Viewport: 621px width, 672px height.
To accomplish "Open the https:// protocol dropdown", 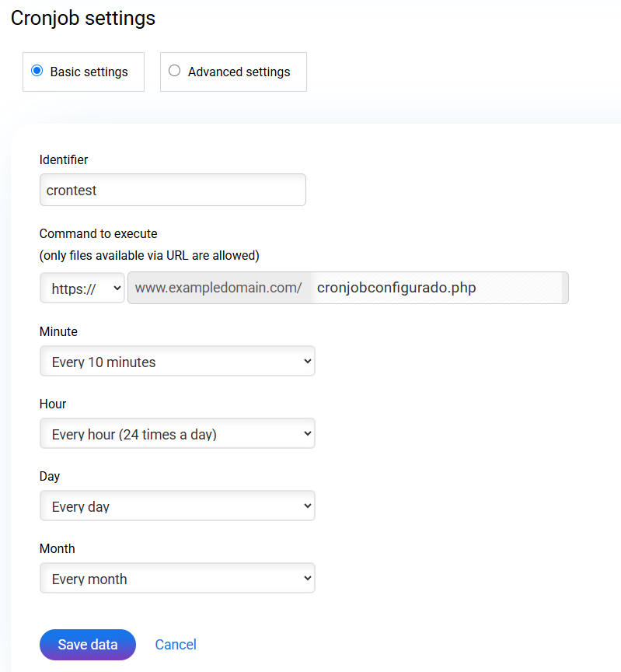I will [82, 288].
